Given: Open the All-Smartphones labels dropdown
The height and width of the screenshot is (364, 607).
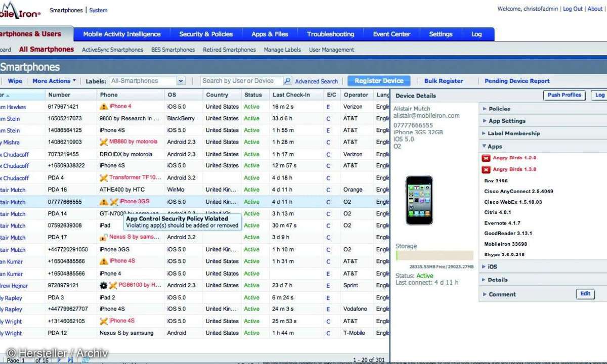Looking at the screenshot, I should tap(181, 81).
